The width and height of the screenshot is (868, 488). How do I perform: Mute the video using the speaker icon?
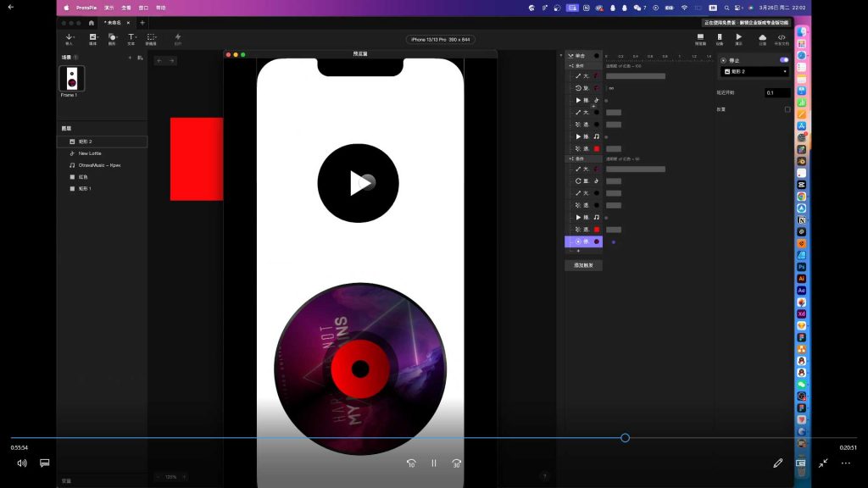point(22,463)
